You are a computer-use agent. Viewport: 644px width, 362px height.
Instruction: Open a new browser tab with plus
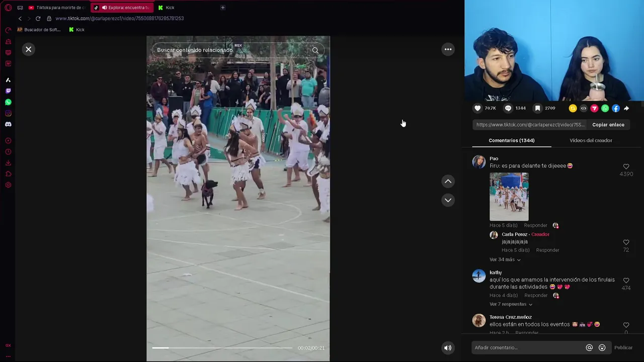click(223, 8)
